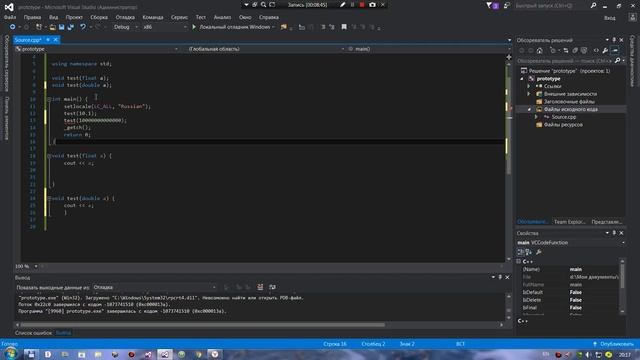Click the recorder zoom magnifier icon
Screen dimensions: 640x360
click(263, 5)
